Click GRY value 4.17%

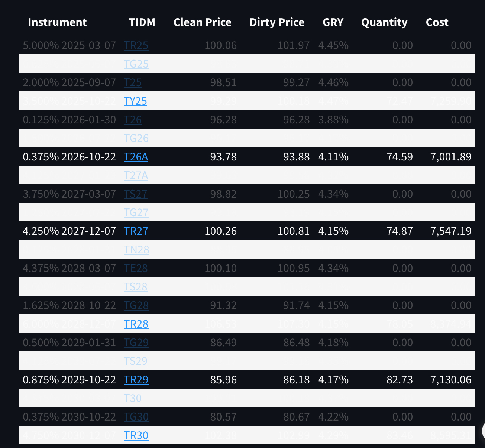coord(333,380)
